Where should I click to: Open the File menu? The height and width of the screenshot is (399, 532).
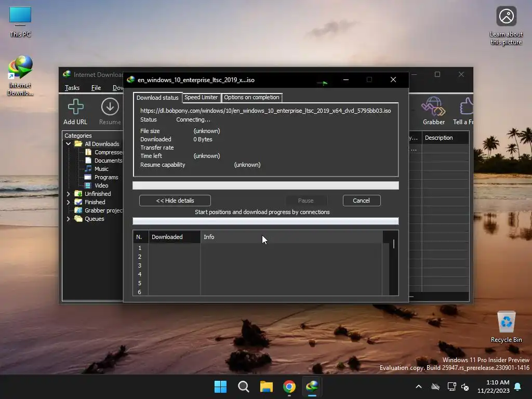click(x=96, y=87)
